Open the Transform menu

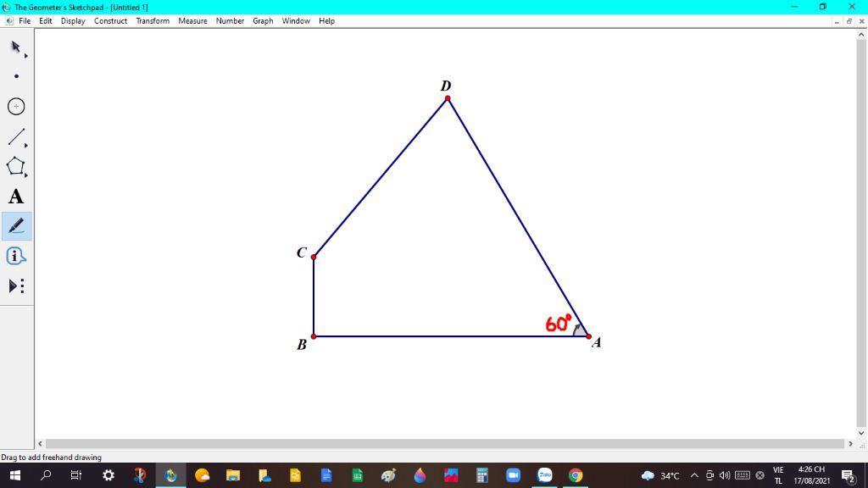(x=153, y=21)
